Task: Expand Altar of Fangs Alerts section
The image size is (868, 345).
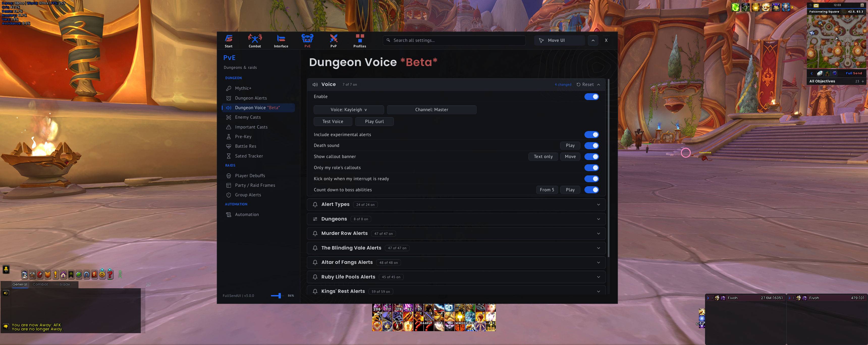Action: point(456,262)
